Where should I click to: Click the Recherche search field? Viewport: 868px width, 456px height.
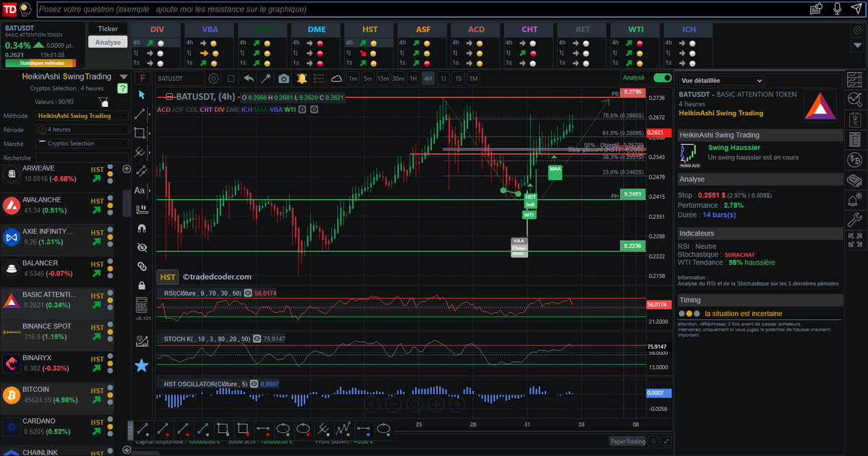82,157
